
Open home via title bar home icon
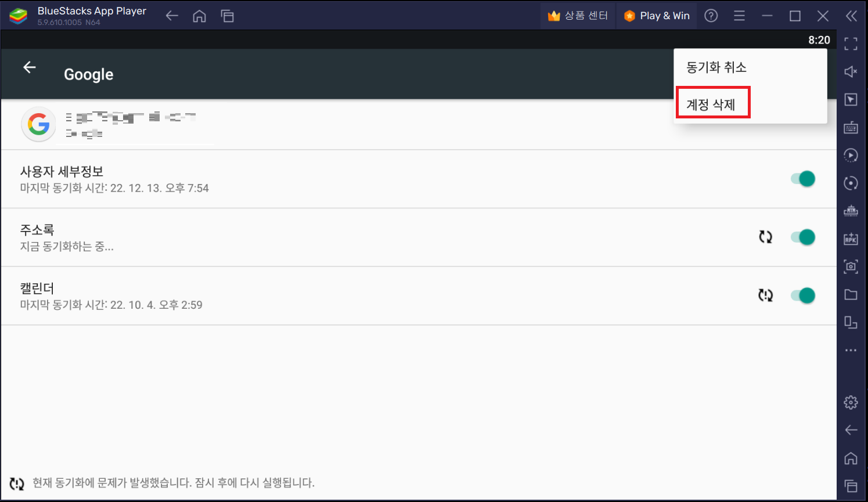tap(199, 16)
